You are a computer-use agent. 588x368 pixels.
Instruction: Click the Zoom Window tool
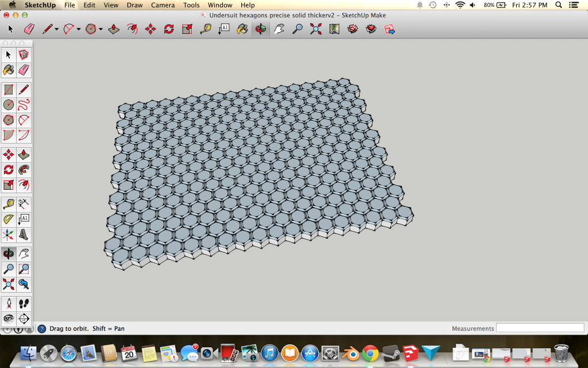pyautogui.click(x=24, y=269)
